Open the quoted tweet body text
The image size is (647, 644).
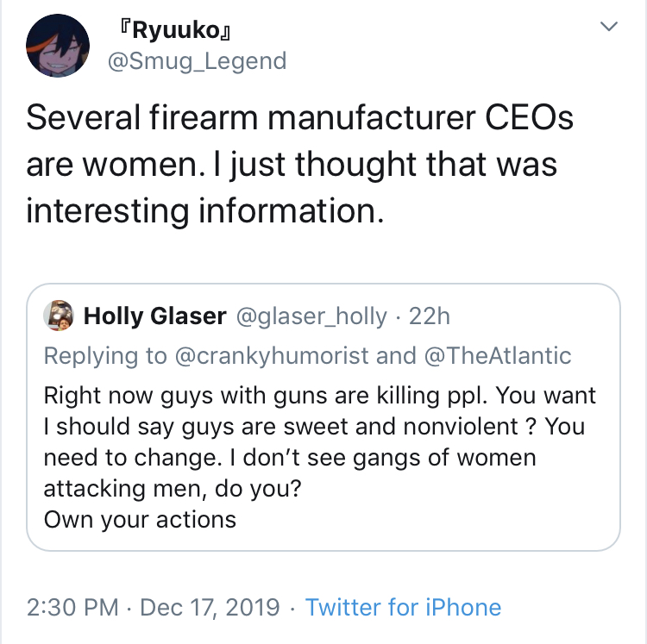tap(320, 457)
